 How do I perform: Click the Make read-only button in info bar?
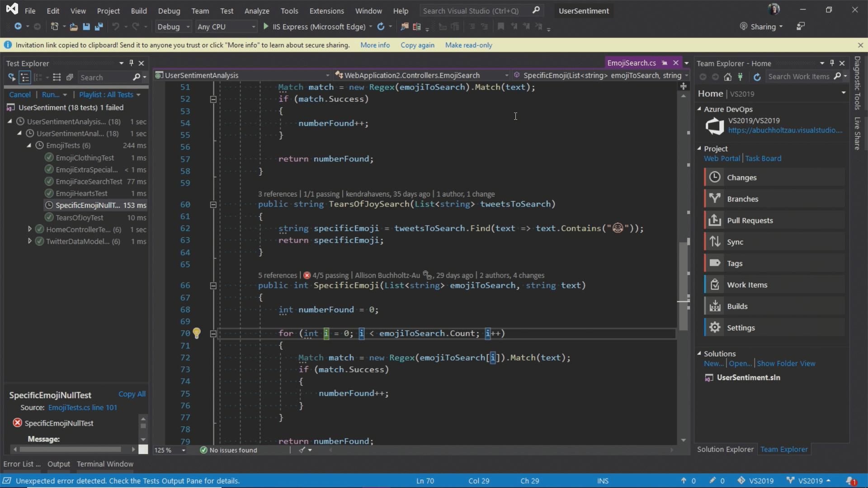coord(469,45)
